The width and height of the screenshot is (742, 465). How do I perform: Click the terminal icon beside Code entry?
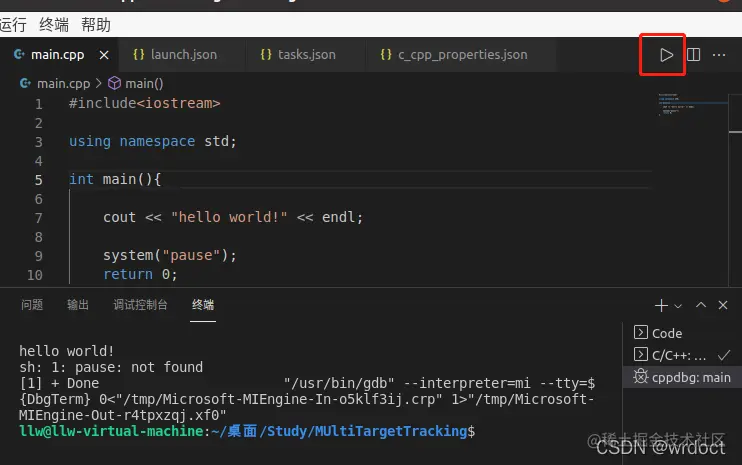(x=641, y=333)
